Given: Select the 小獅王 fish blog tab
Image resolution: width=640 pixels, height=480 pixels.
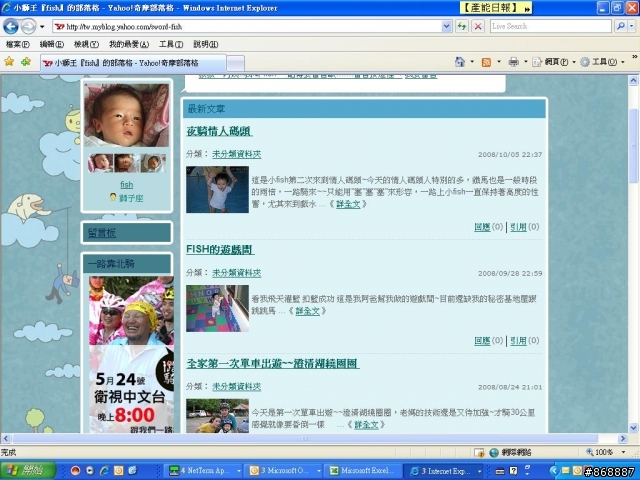Looking at the screenshot, I should tap(133, 63).
